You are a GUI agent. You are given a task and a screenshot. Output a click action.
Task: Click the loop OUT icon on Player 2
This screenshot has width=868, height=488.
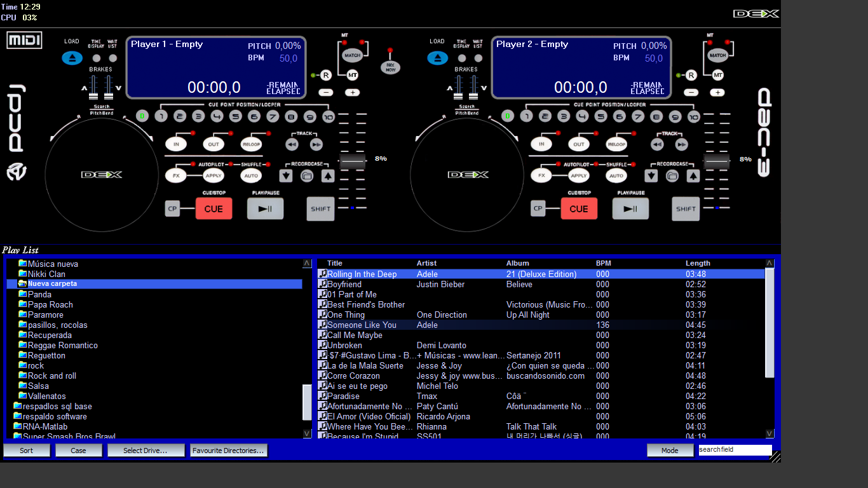coord(579,144)
